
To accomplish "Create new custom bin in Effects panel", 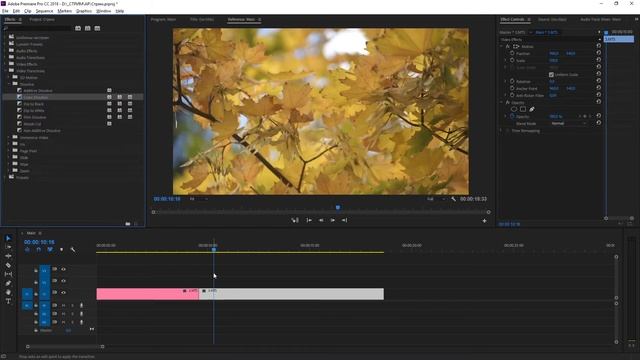I will tap(128, 224).
